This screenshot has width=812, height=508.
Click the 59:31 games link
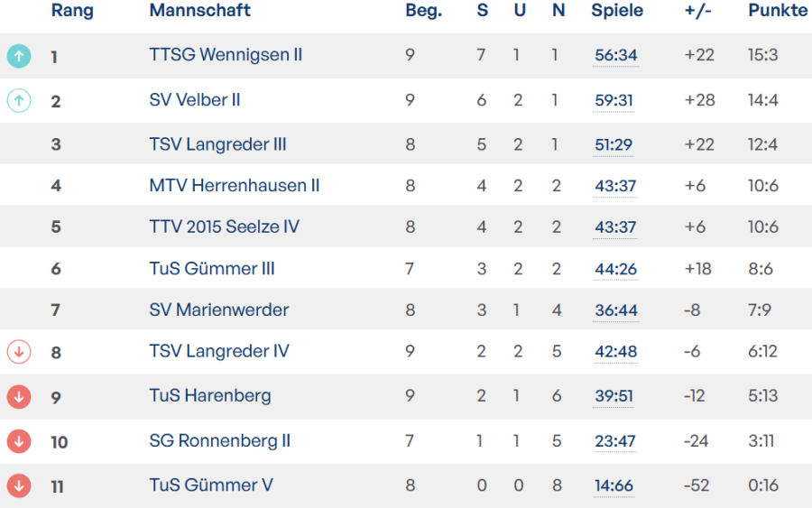614,100
